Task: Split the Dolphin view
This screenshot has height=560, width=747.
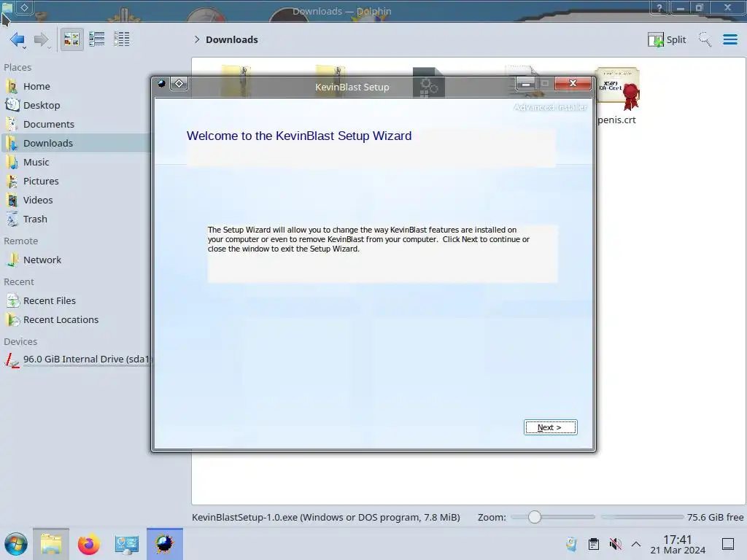Action: (x=667, y=39)
